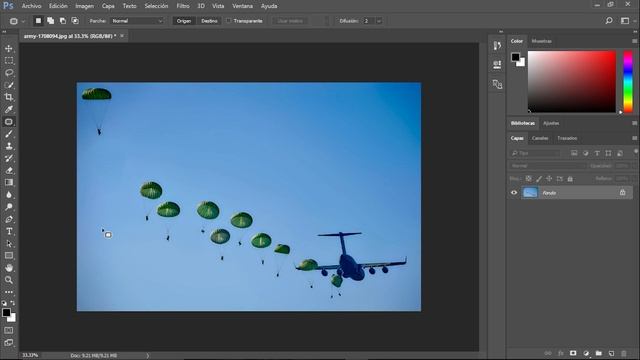The width and height of the screenshot is (640, 360).
Task: Open the Difusión value dropdown
Action: (379, 20)
